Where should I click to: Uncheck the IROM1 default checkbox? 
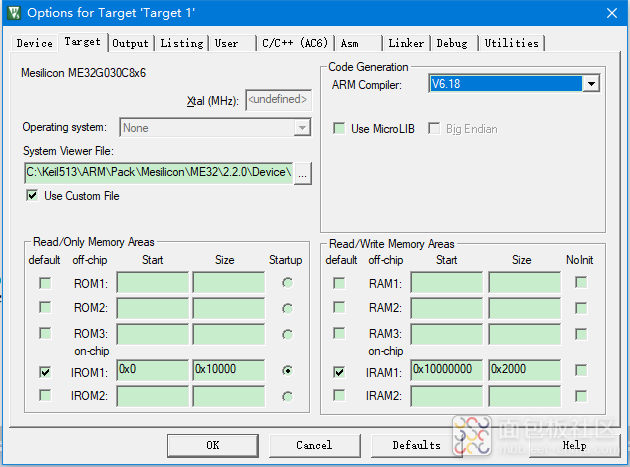(45, 372)
